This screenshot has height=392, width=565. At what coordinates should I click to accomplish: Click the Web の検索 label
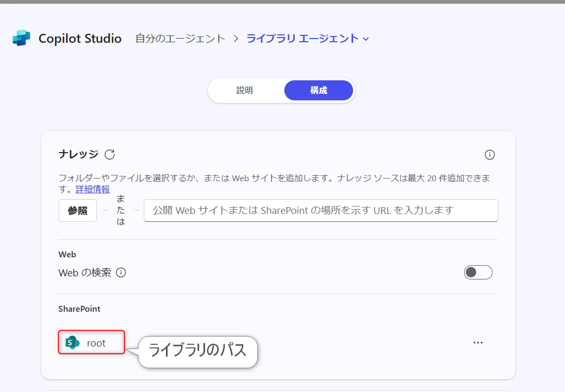click(x=85, y=273)
